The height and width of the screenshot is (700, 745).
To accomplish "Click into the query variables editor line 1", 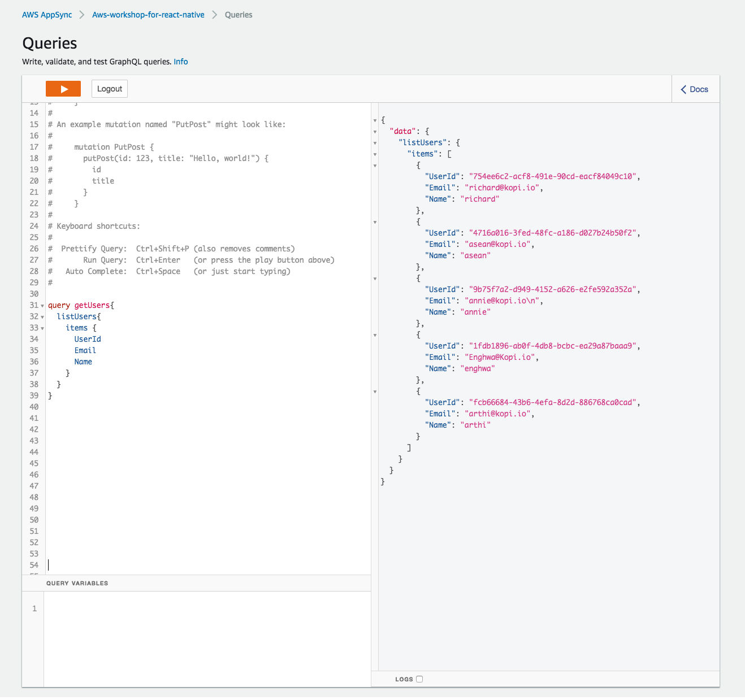I will click(207, 608).
